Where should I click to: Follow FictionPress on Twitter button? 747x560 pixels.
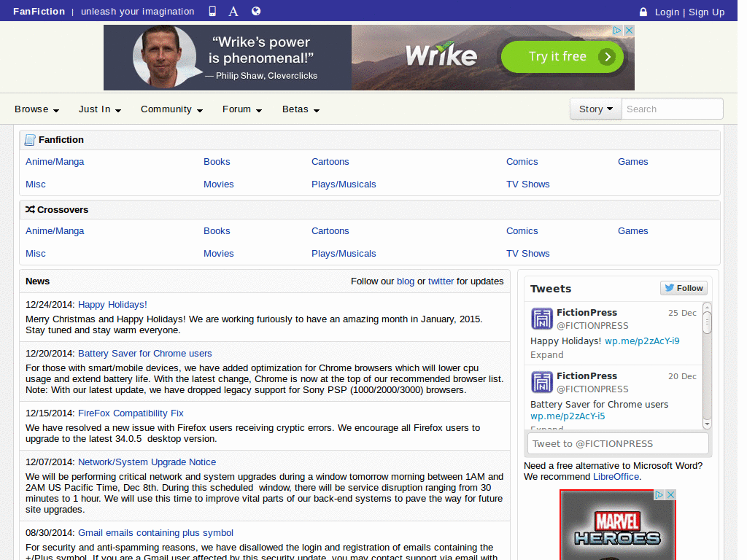684,288
